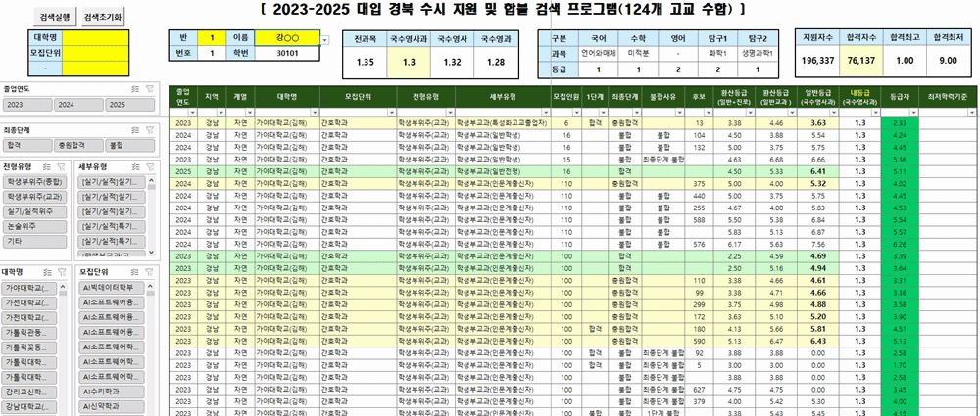The image size is (980, 416).
Task: Click scroll-down arrow of 세부유형 slicer
Action: (x=150, y=253)
